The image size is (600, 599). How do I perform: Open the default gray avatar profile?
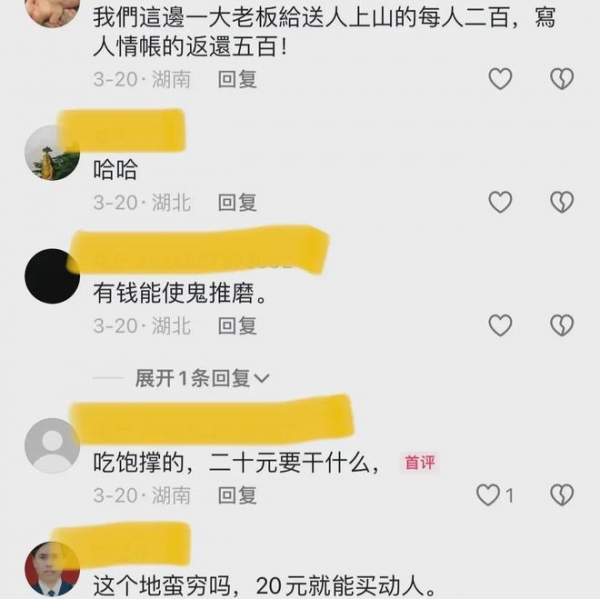(x=52, y=446)
